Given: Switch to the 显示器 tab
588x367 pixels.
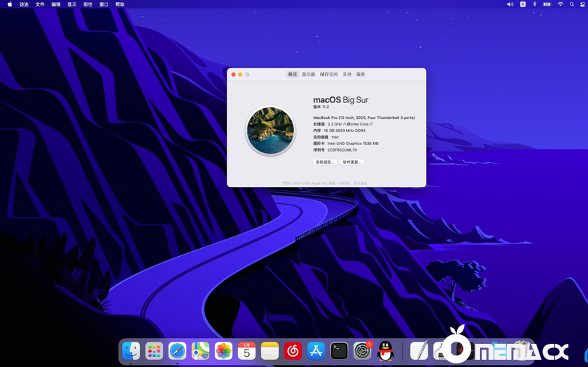Looking at the screenshot, I should [x=309, y=75].
